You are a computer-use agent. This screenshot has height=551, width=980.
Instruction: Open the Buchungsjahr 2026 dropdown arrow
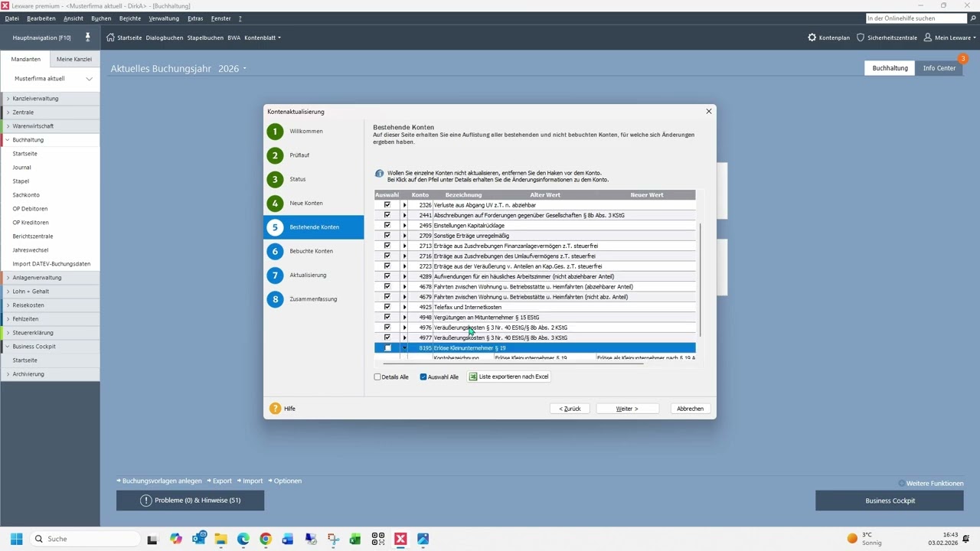click(245, 69)
